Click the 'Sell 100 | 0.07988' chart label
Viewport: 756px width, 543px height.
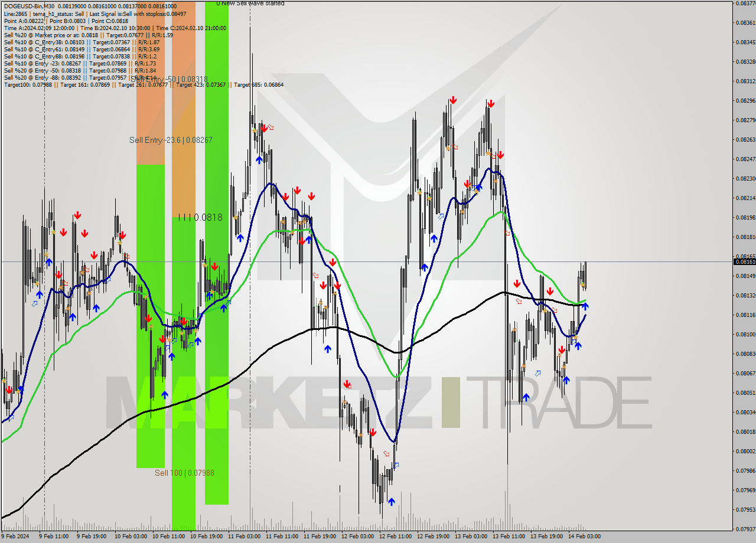tap(184, 473)
